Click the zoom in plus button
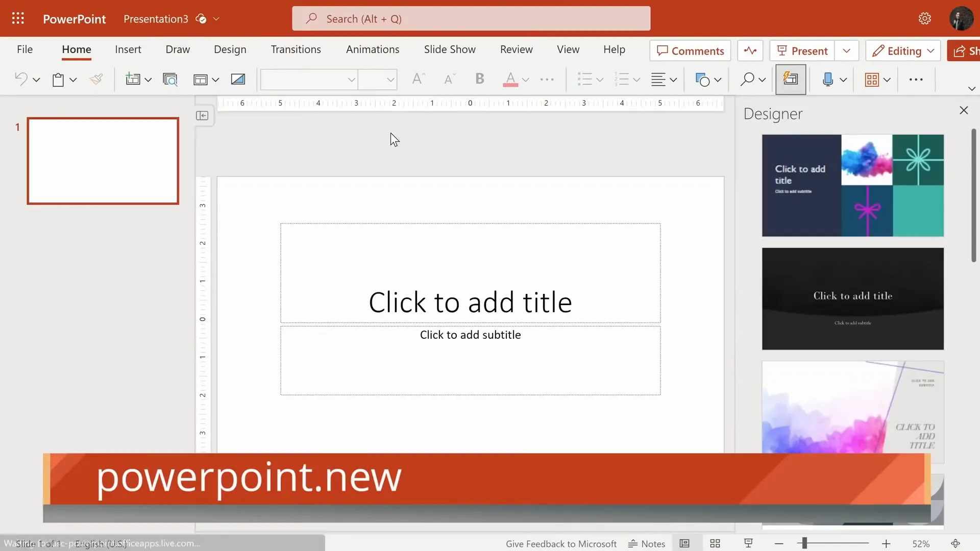The image size is (980, 551). pos(886,544)
